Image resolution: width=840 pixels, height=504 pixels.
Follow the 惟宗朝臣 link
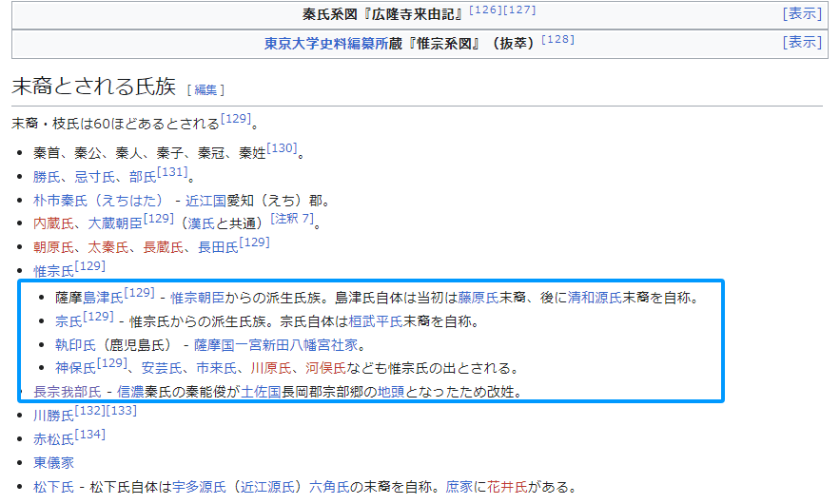click(x=198, y=298)
